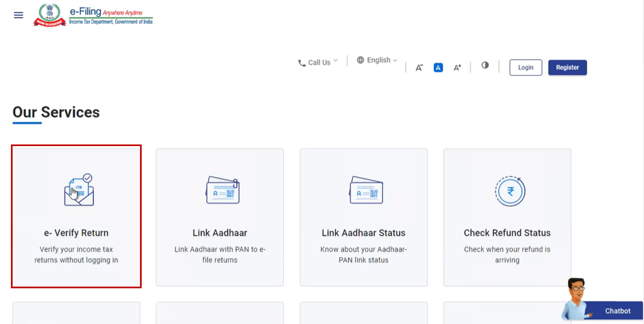The height and width of the screenshot is (324, 644).
Task: Open the Chatbot panel
Action: click(617, 310)
